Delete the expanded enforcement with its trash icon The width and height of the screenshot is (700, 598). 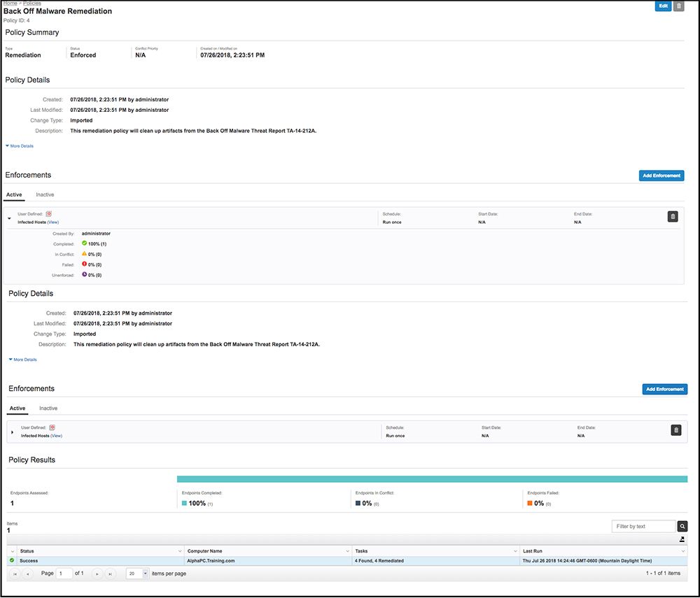pos(672,217)
